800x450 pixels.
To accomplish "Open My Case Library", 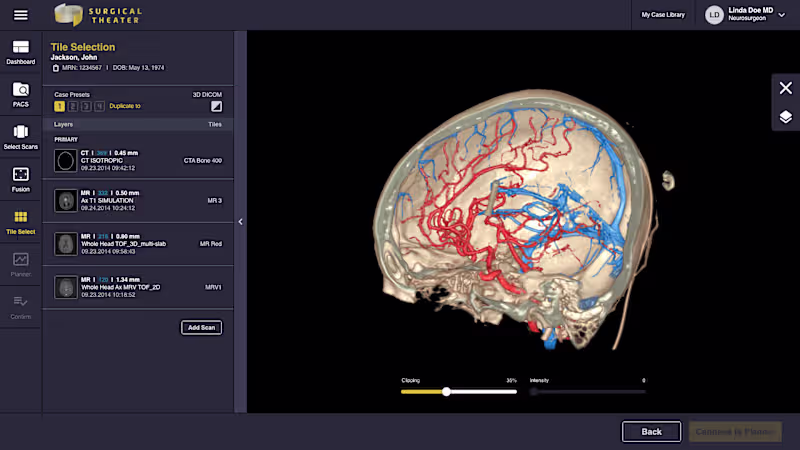I will coord(663,15).
